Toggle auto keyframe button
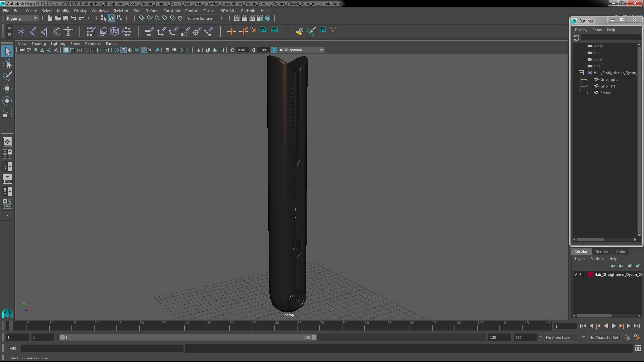Screen dimensions: 644x362 pos(627,338)
